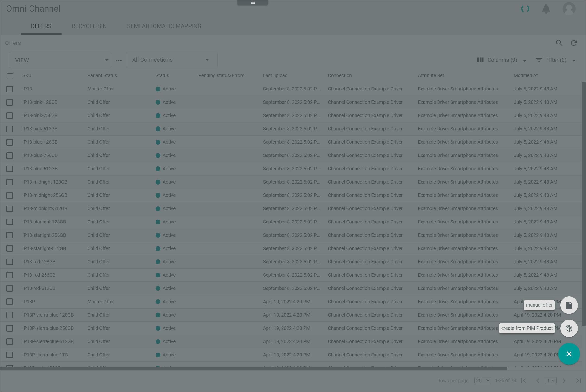
Task: Expand the Filter (0) dropdown
Action: pos(574,60)
